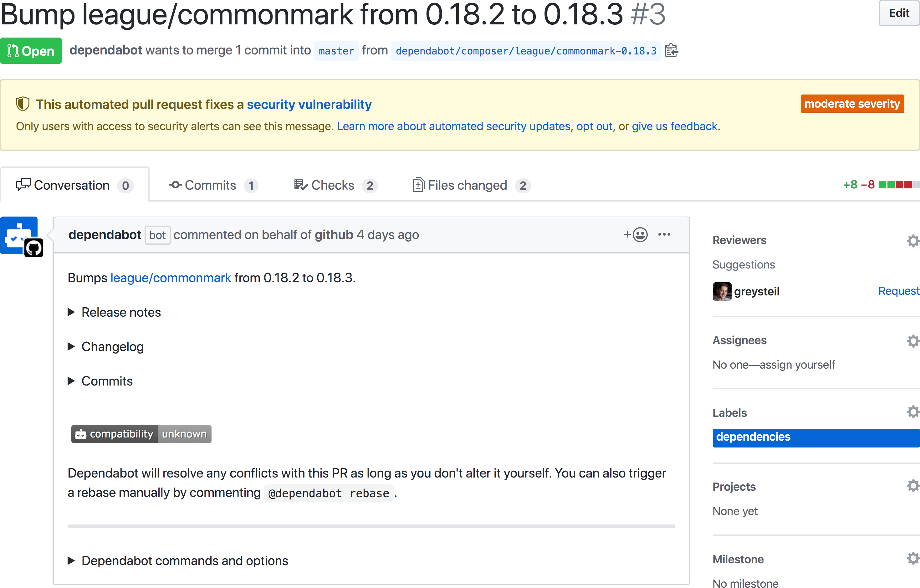Open the Labels settings gear
This screenshot has width=920, height=588.
coord(913,412)
